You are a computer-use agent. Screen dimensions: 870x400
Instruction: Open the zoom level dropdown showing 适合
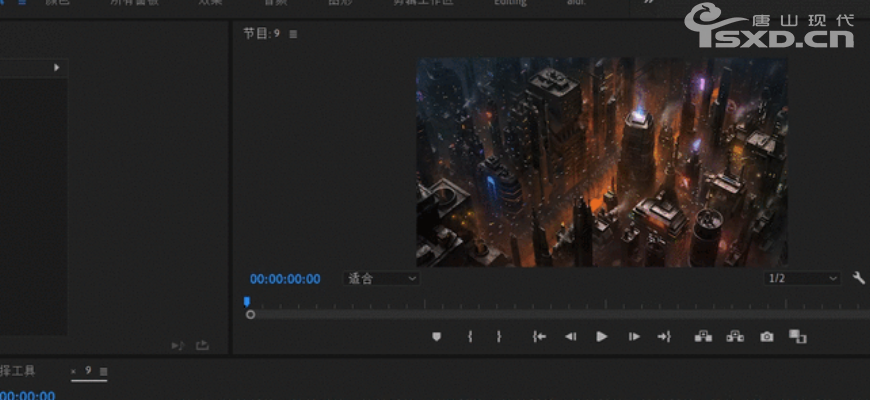(x=381, y=279)
